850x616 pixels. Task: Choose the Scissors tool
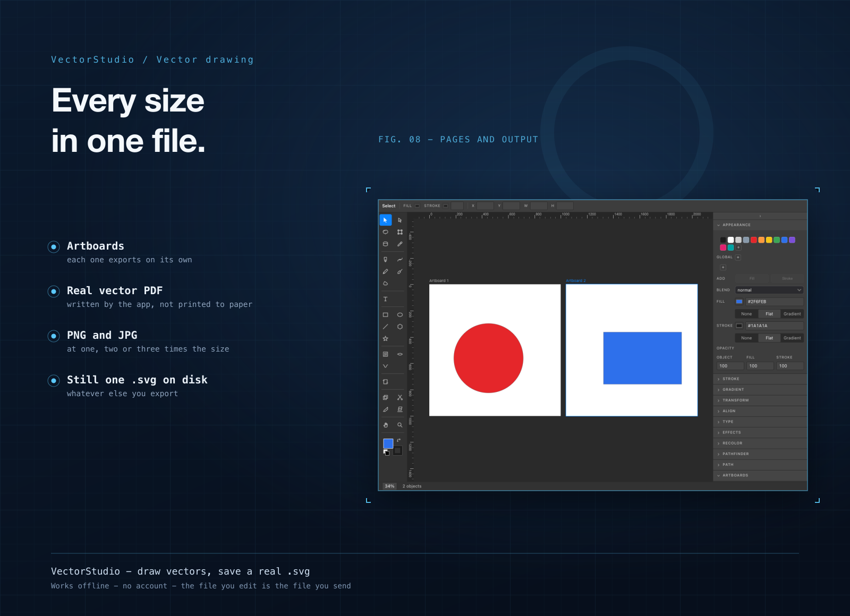coord(400,397)
